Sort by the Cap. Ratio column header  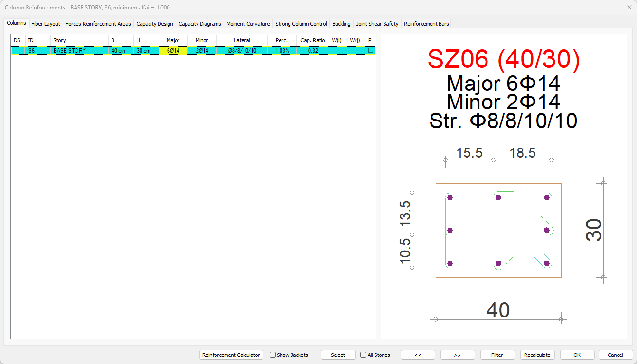coord(312,40)
